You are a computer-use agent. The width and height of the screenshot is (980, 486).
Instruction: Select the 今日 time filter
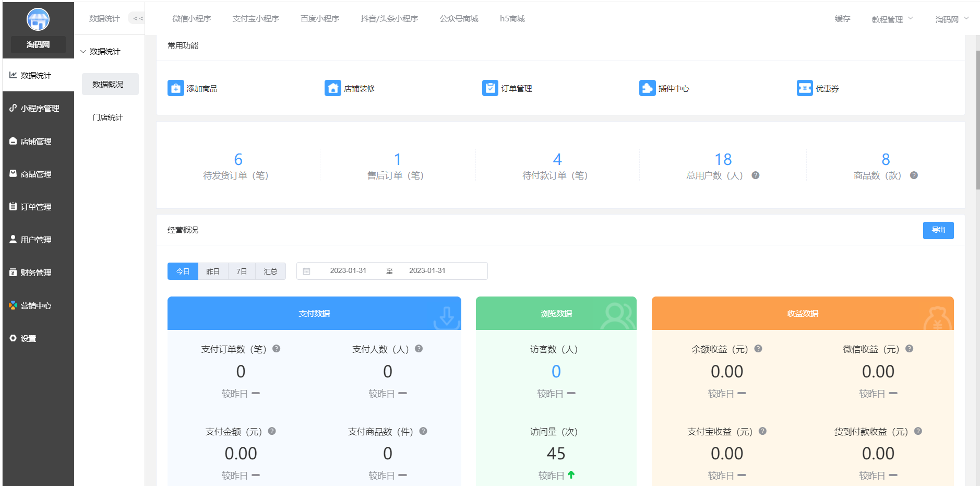click(x=183, y=271)
